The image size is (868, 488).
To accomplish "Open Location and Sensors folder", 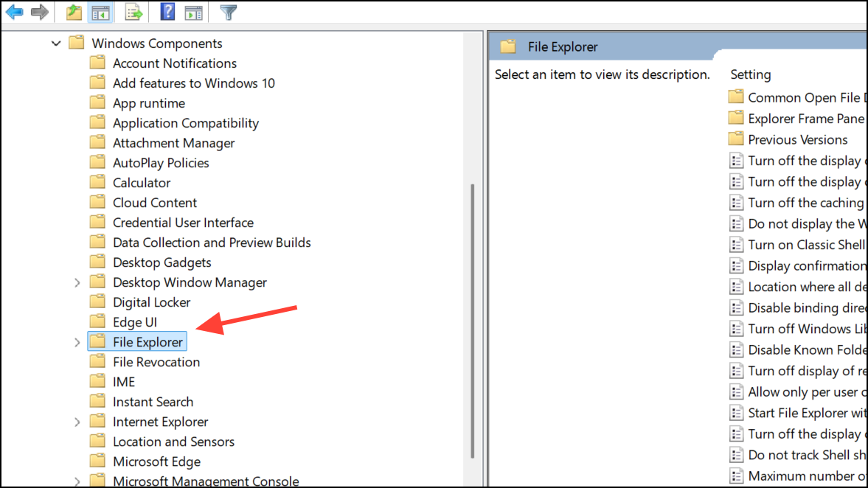I will (173, 442).
